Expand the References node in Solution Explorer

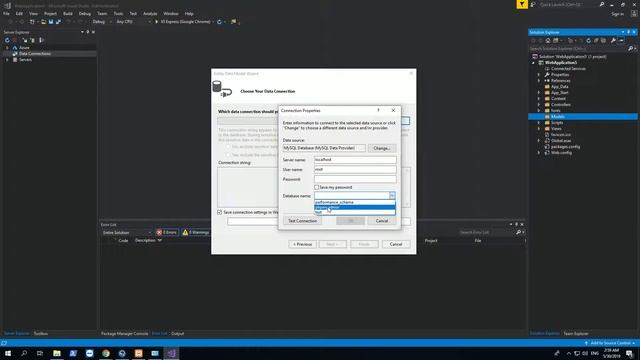click(538, 80)
